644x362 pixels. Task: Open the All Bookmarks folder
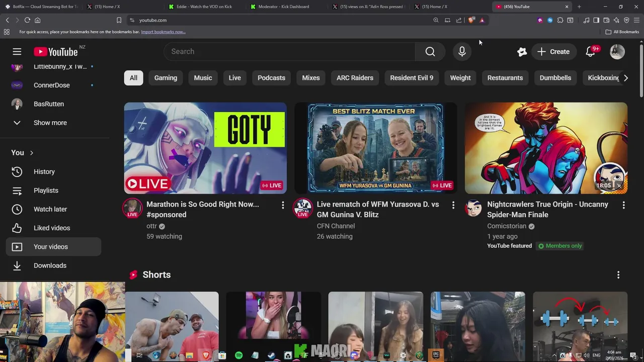click(x=622, y=32)
